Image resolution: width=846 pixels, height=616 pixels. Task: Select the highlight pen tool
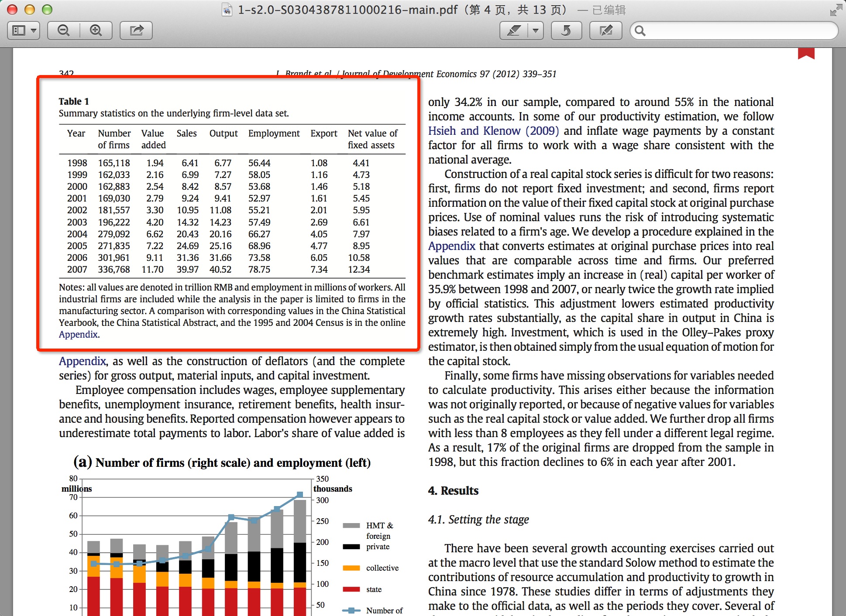point(514,31)
